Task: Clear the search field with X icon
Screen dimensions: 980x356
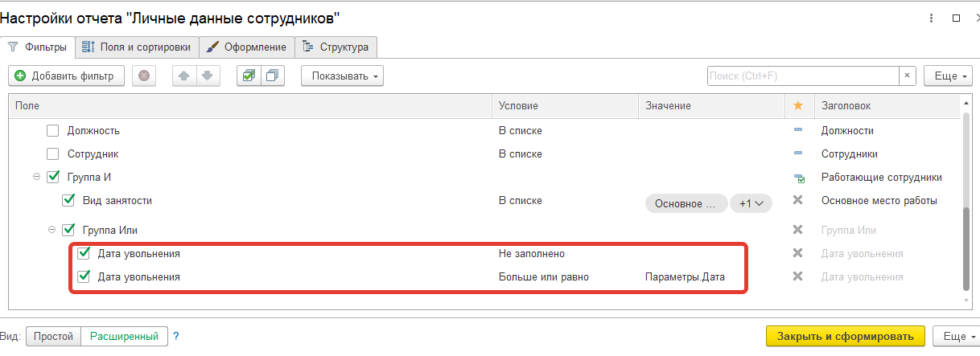Action: [908, 76]
